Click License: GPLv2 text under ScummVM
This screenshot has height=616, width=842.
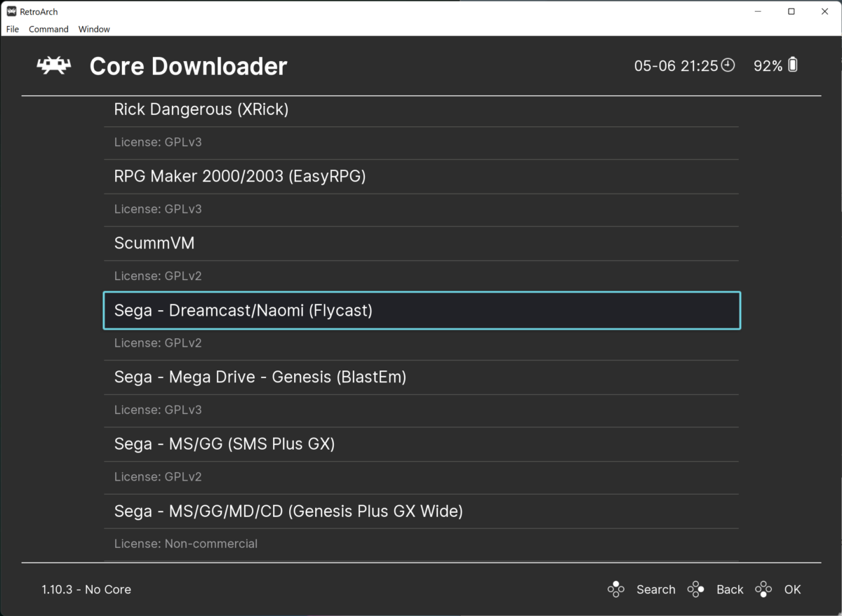pos(158,276)
